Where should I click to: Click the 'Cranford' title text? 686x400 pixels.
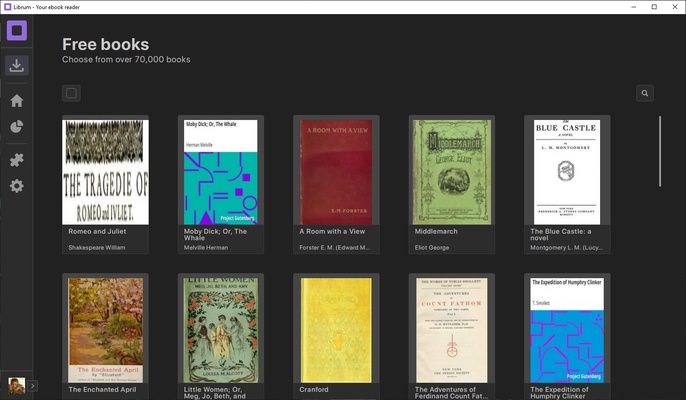pos(314,389)
